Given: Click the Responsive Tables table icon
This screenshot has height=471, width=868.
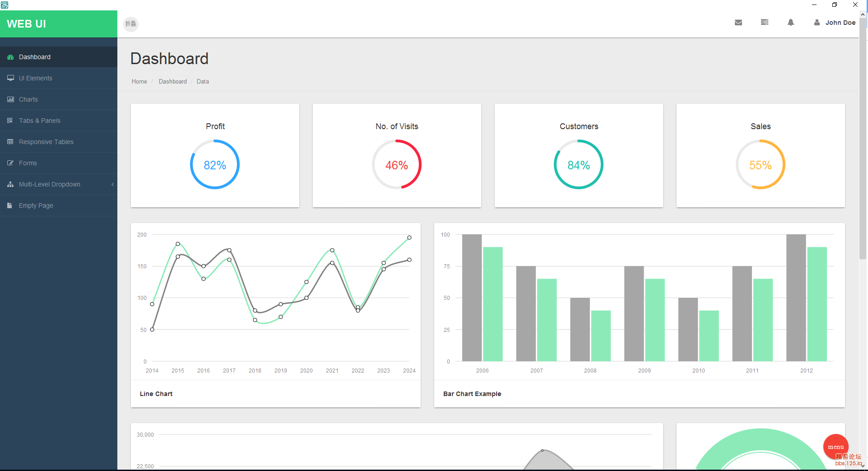Looking at the screenshot, I should pos(10,142).
